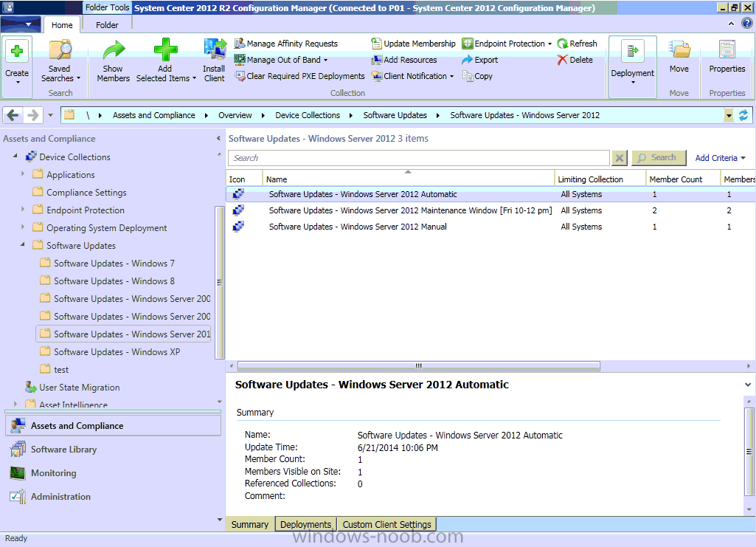Click the Search button

pos(659,157)
